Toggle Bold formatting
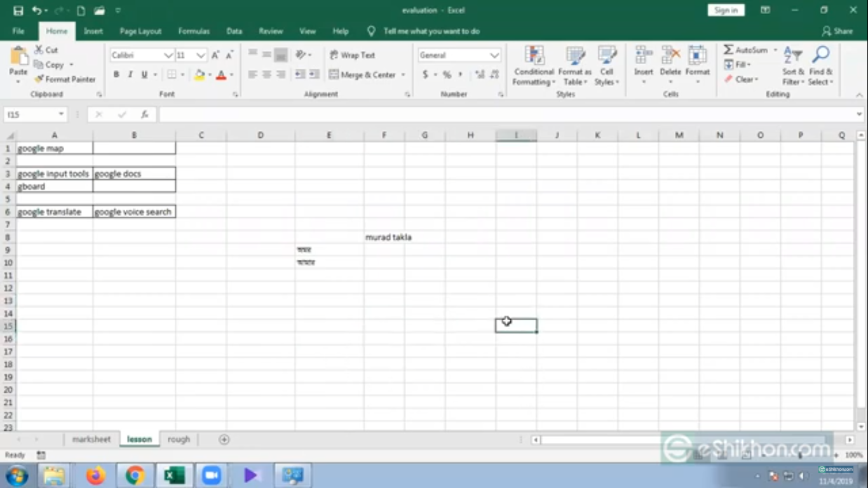Image resolution: width=868 pixels, height=488 pixels. pos(116,75)
